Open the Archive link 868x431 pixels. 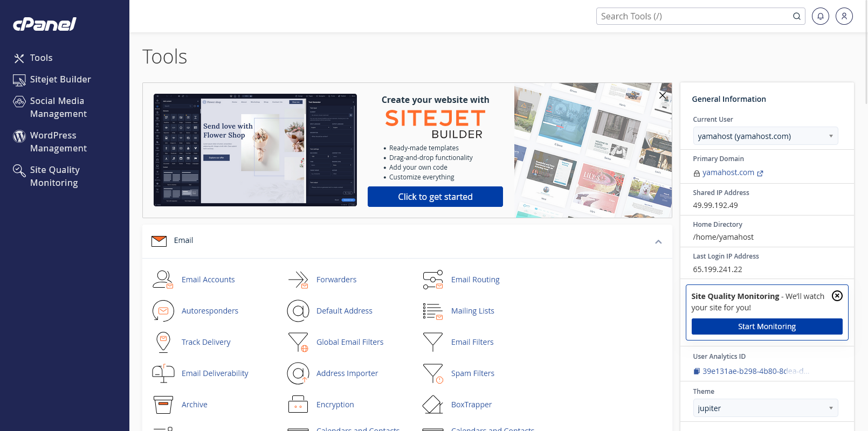point(195,405)
